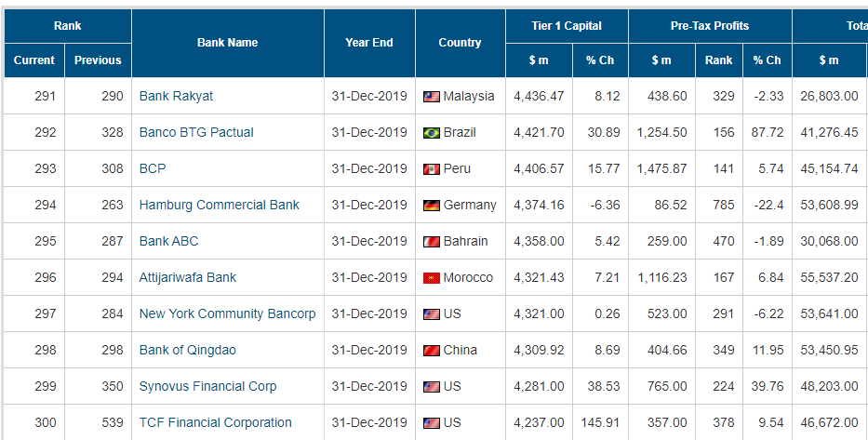The width and height of the screenshot is (868, 440).
Task: Click US flag in Synovus Financial row
Action: coord(432,387)
